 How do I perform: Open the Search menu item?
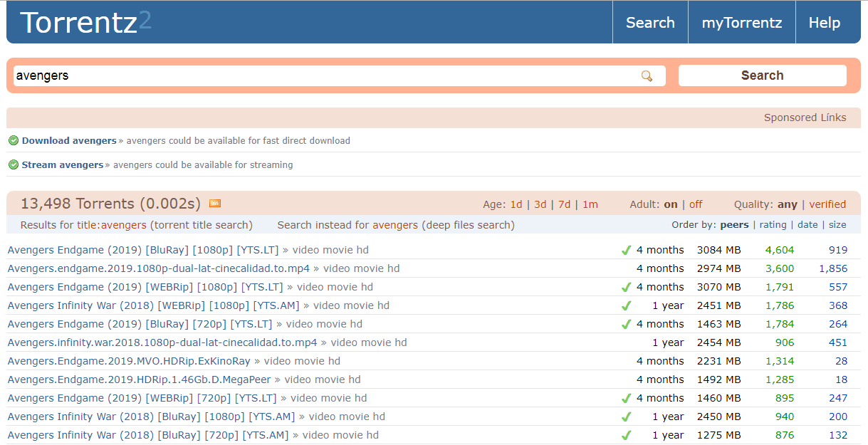pyautogui.click(x=650, y=23)
